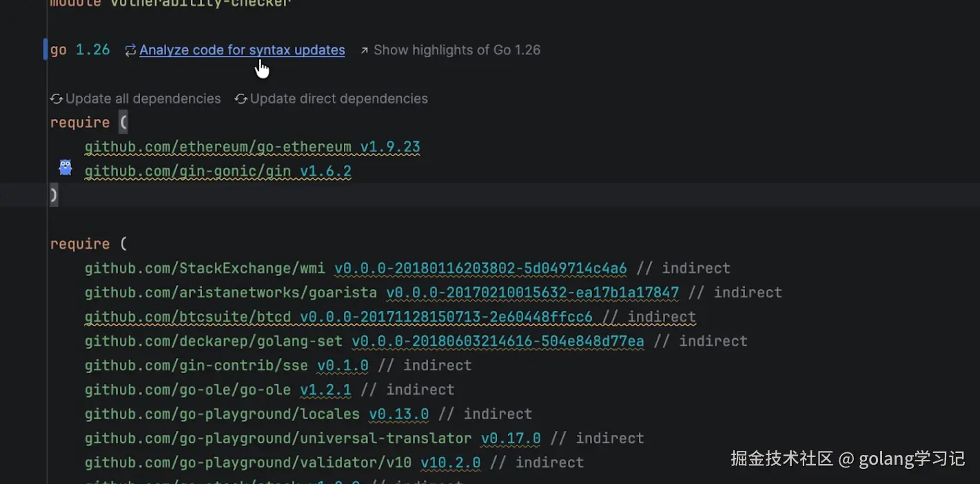Click 'go 1.26' version directive
The image size is (980, 484).
80,50
